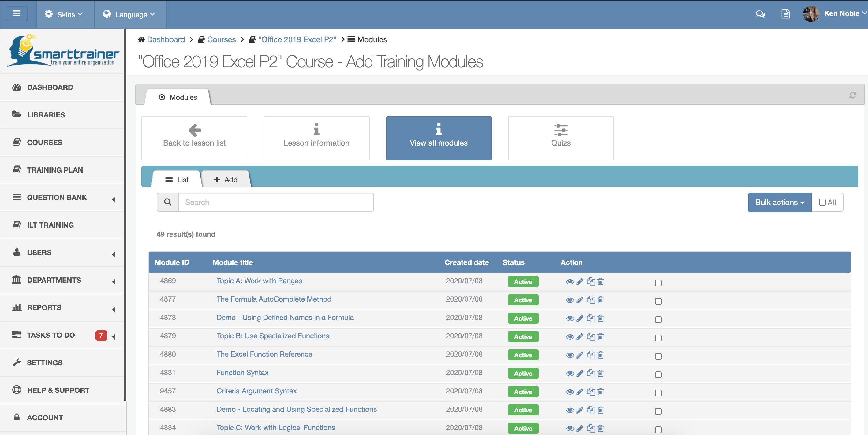
Task: Select checkbox for module 9457
Action: [658, 393]
